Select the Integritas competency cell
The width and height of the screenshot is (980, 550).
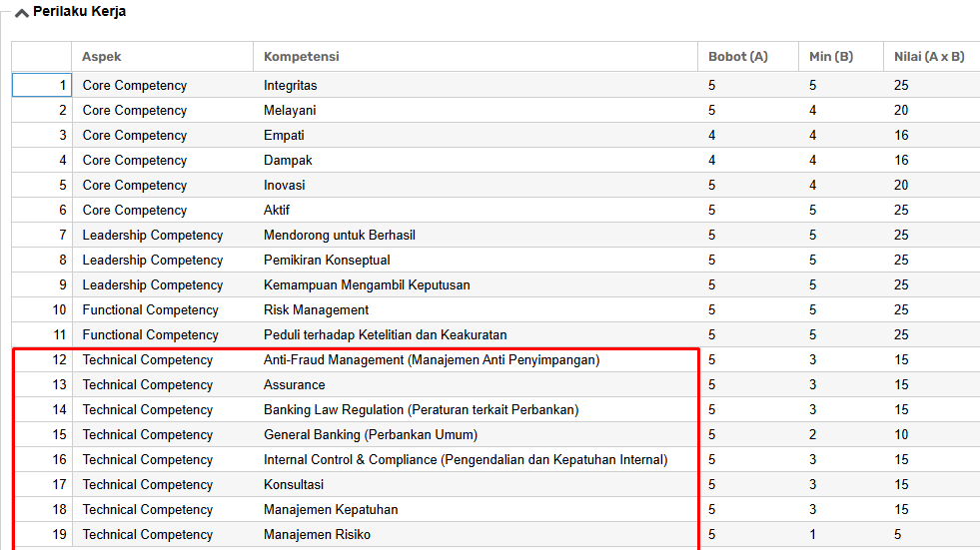475,85
